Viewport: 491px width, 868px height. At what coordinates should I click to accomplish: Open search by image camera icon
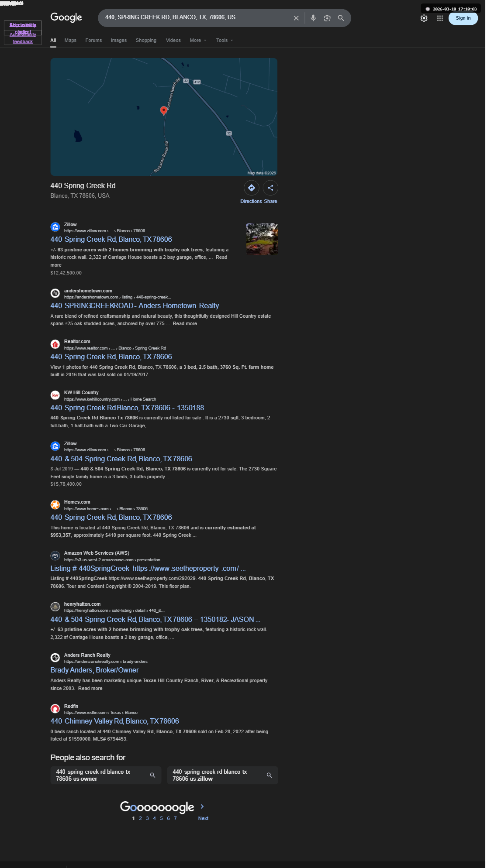(327, 18)
